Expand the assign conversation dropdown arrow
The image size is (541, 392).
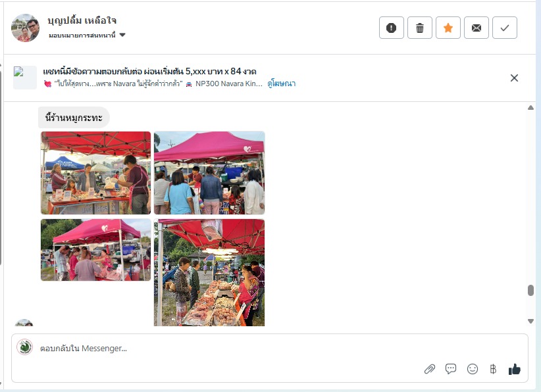[x=122, y=35]
